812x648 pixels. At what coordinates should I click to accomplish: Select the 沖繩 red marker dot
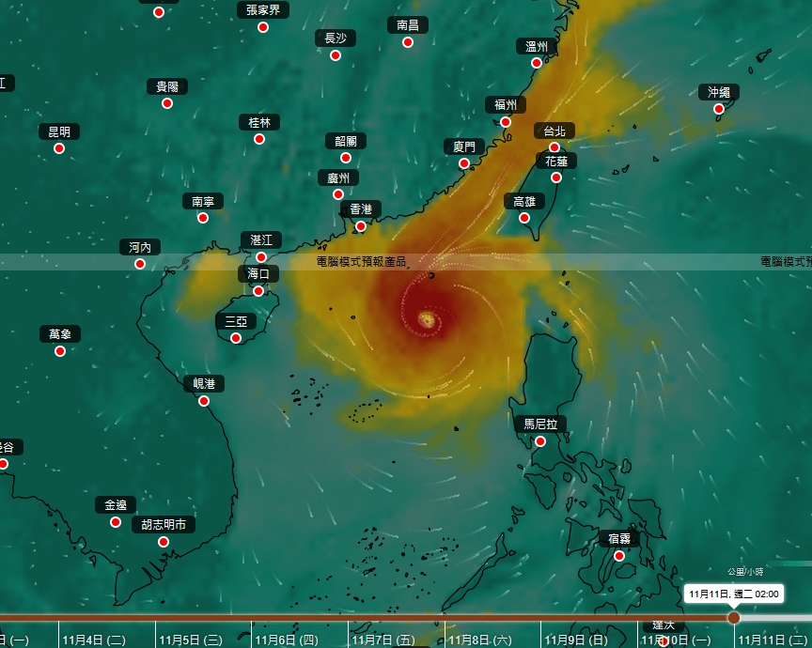(x=719, y=109)
